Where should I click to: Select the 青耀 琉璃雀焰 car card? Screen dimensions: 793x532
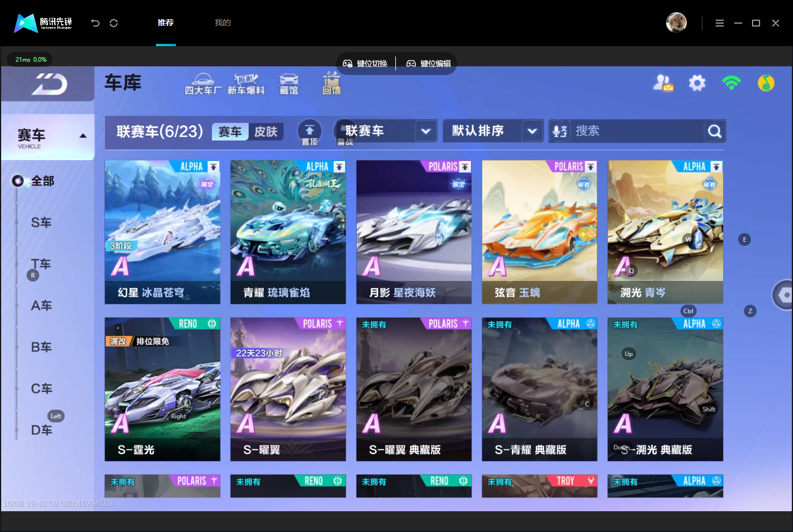pyautogui.click(x=288, y=232)
